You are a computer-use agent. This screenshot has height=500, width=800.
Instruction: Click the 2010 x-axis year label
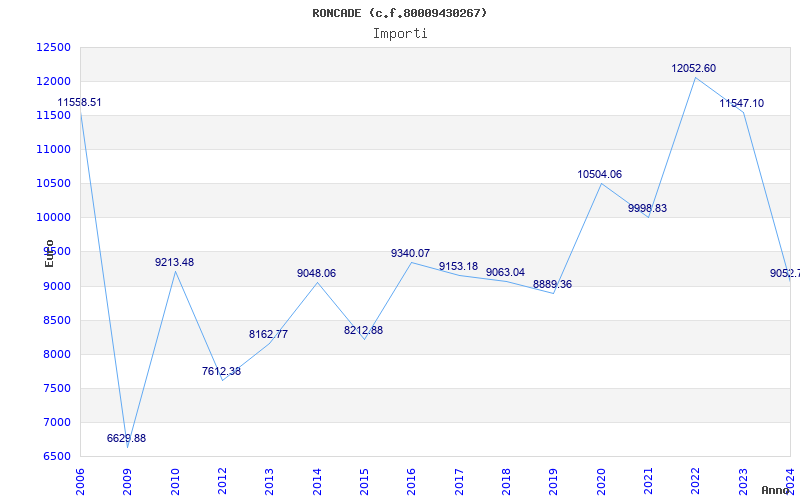pos(174,482)
